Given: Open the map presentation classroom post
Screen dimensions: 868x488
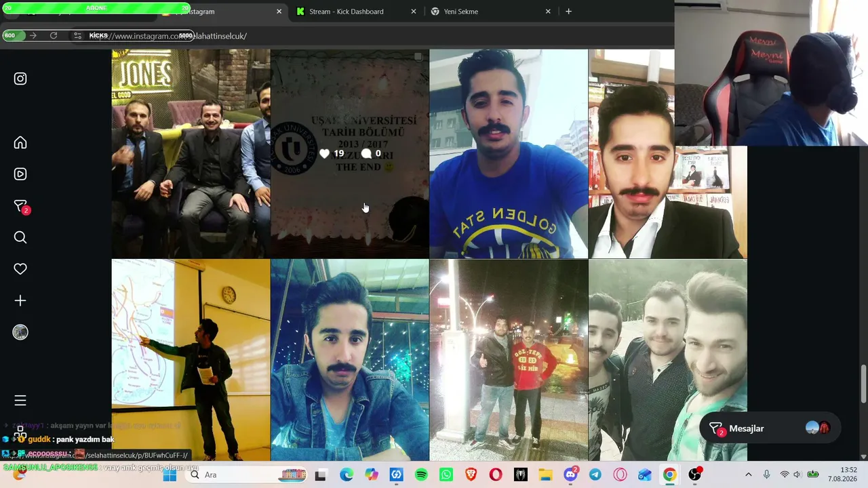Looking at the screenshot, I should click(191, 360).
